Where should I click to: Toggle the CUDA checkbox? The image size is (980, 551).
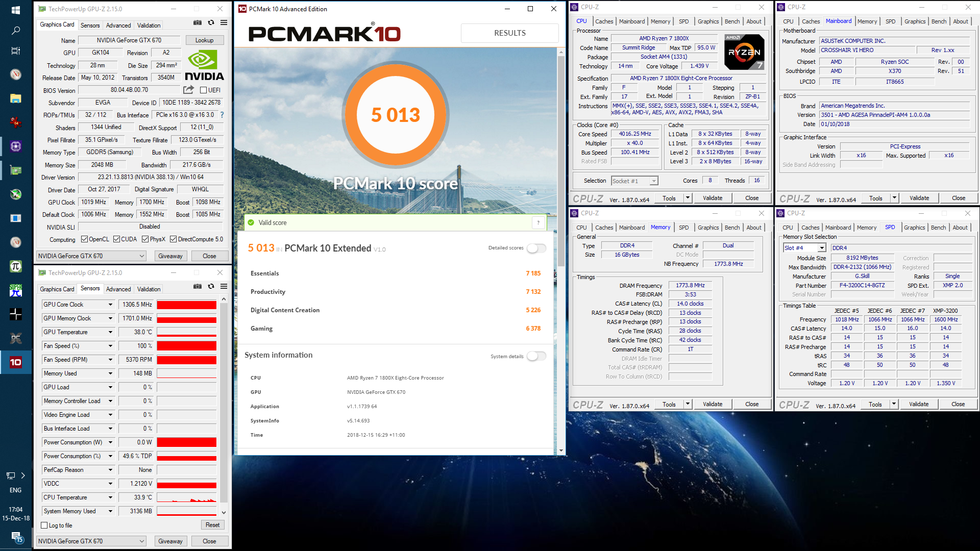[116, 239]
